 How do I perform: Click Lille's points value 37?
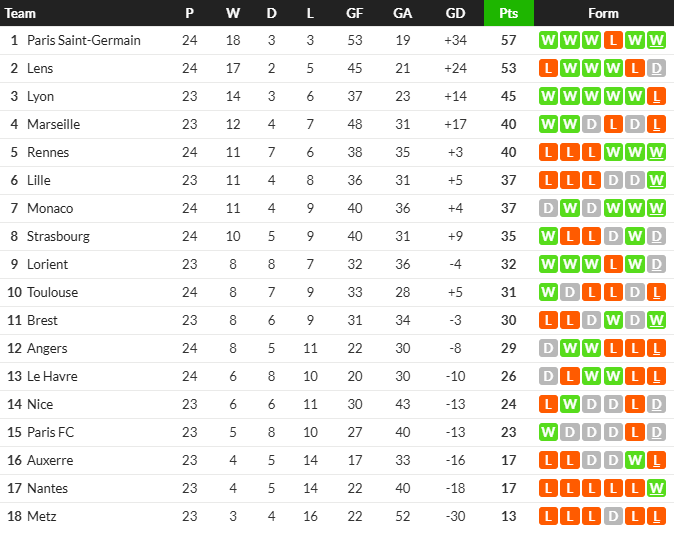[509, 180]
